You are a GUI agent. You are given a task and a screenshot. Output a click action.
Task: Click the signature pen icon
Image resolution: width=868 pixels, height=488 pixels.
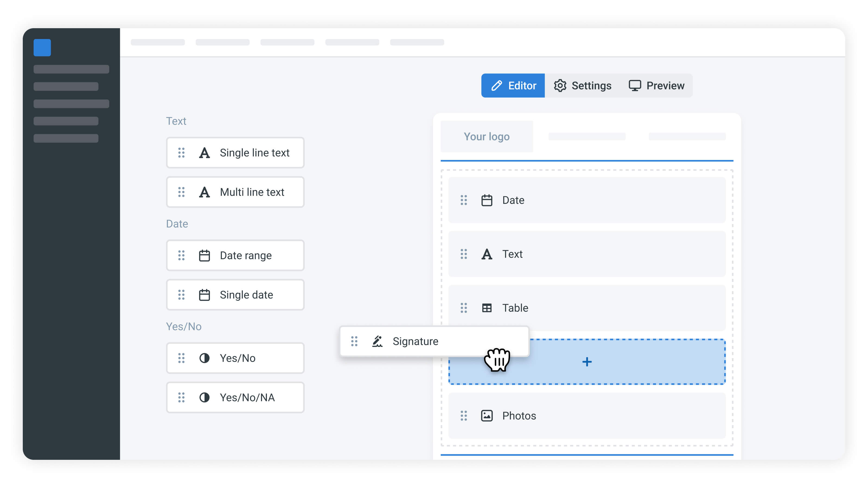(x=377, y=341)
